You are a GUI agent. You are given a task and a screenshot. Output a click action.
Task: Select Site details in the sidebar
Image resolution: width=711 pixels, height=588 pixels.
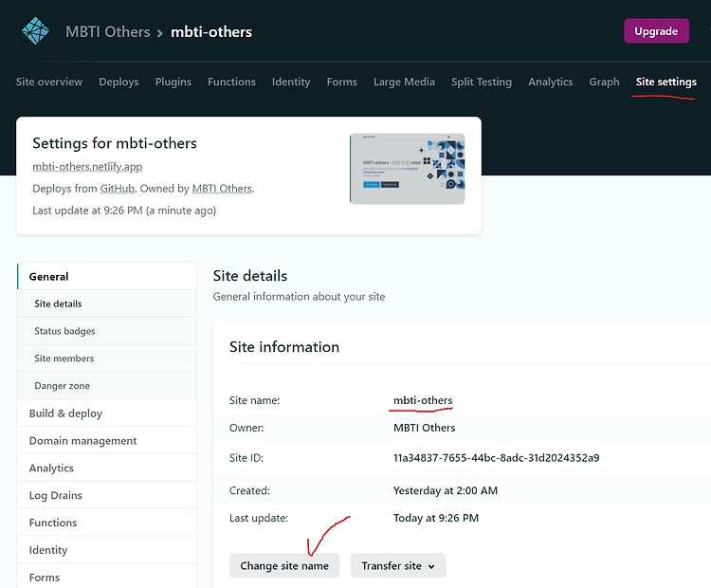[x=107, y=303]
